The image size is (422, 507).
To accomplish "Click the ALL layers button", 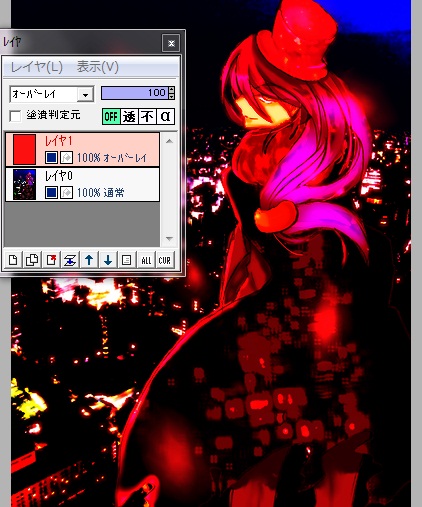I will [146, 260].
